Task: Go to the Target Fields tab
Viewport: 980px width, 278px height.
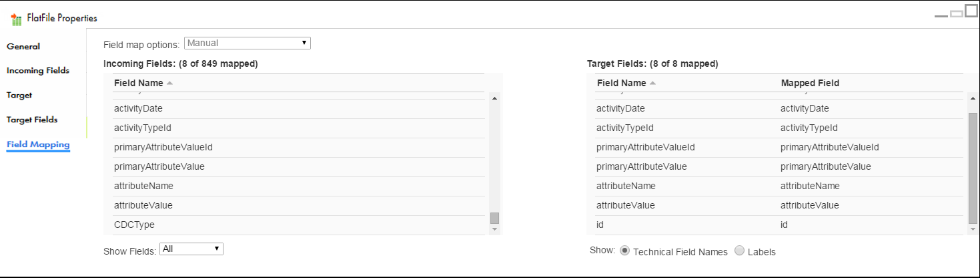Action: (x=32, y=120)
